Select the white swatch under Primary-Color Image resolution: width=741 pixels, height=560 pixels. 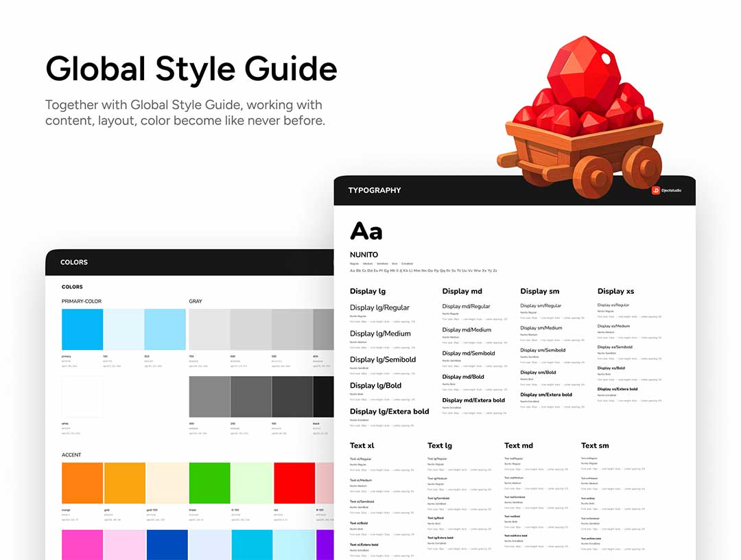[82, 397]
